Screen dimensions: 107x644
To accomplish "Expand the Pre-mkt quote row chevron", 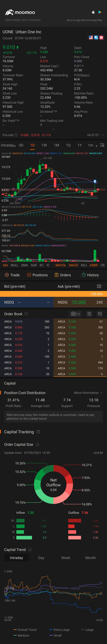I will pos(103,135).
